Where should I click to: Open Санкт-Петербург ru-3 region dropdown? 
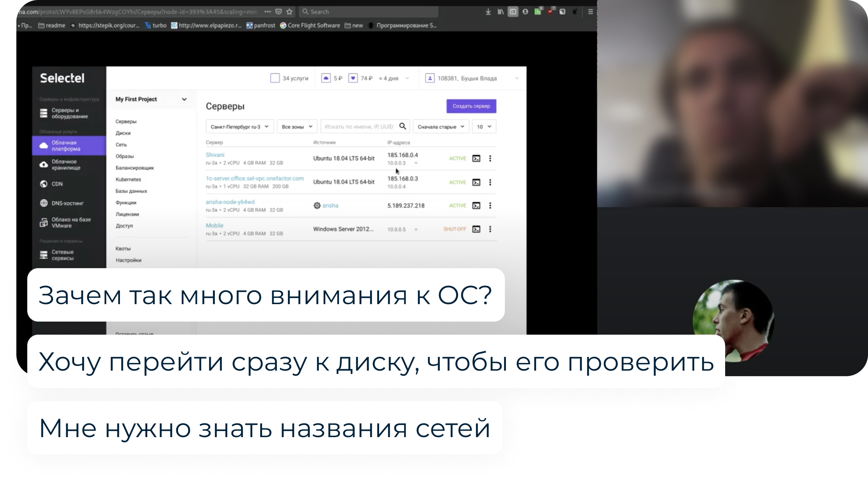[x=240, y=126]
